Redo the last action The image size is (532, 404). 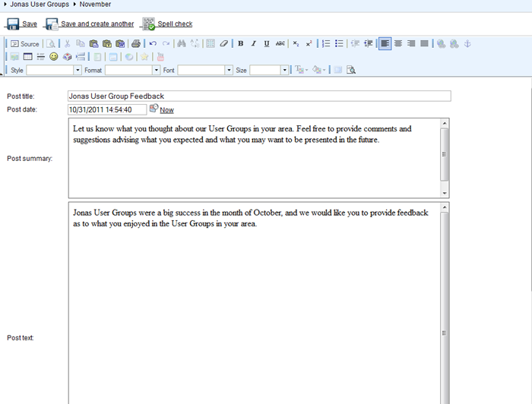(x=166, y=44)
